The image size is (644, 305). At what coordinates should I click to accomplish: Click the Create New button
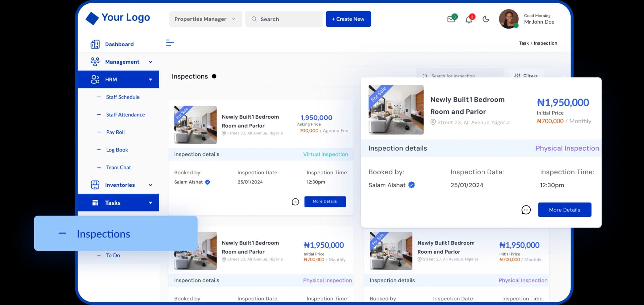pyautogui.click(x=348, y=19)
